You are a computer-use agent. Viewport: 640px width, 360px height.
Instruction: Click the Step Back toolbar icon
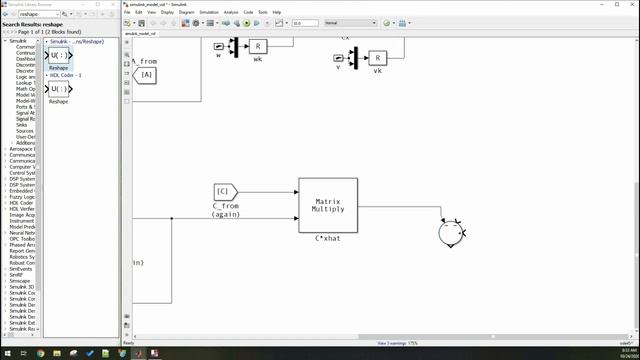(x=236, y=23)
